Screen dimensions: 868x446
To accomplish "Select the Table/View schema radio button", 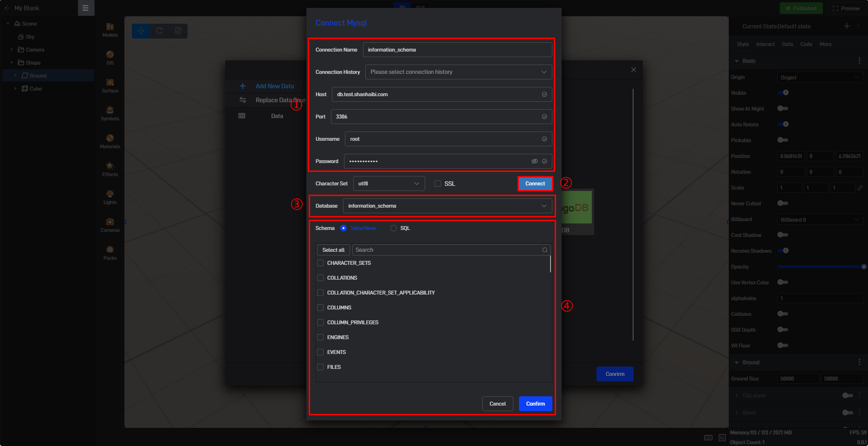I will (343, 228).
